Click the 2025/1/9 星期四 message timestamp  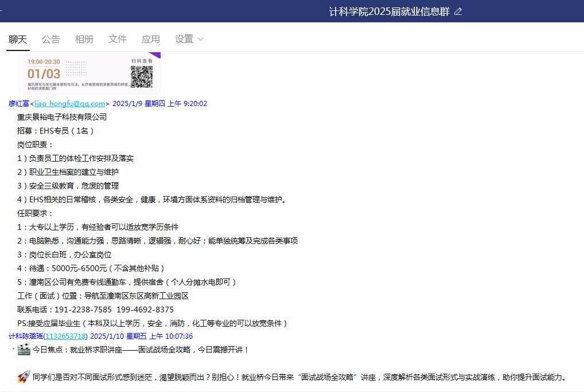159,104
